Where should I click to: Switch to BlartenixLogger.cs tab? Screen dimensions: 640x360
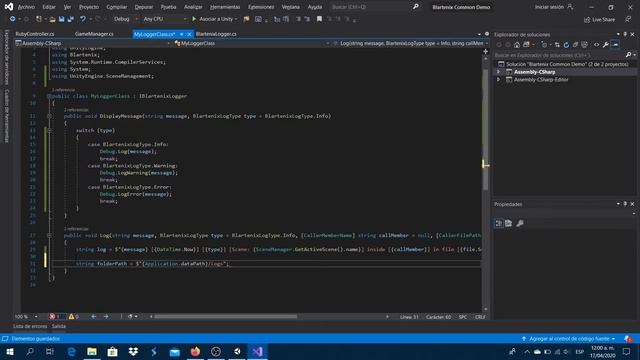pos(216,34)
